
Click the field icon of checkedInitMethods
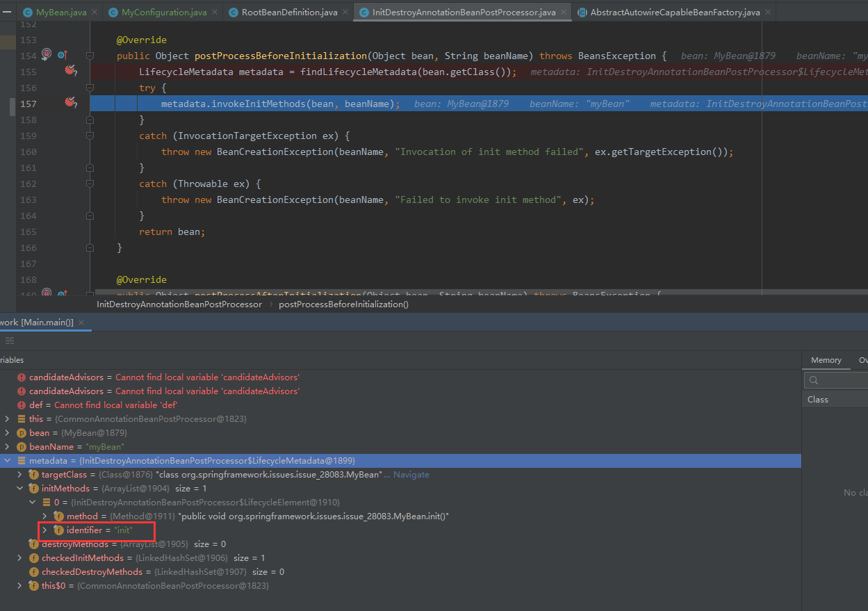(x=34, y=558)
